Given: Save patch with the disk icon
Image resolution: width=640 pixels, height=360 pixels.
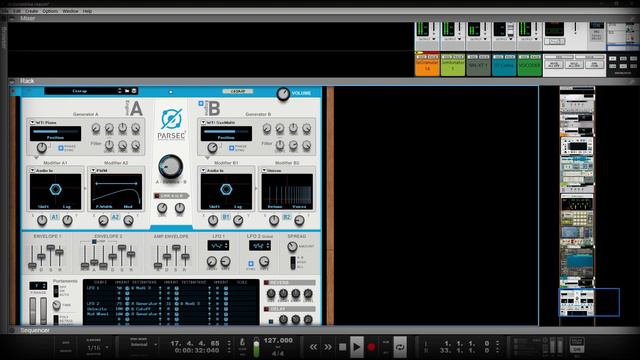Looking at the screenshot, I should [134, 91].
